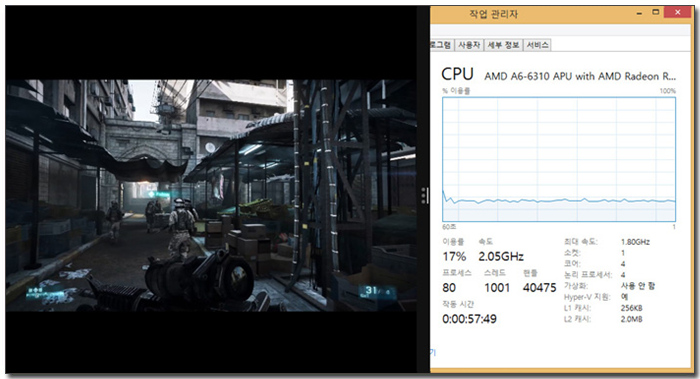Viewport: 700px width, 379px height.
Task: Switch to the 사용자 tab
Action: [469, 45]
